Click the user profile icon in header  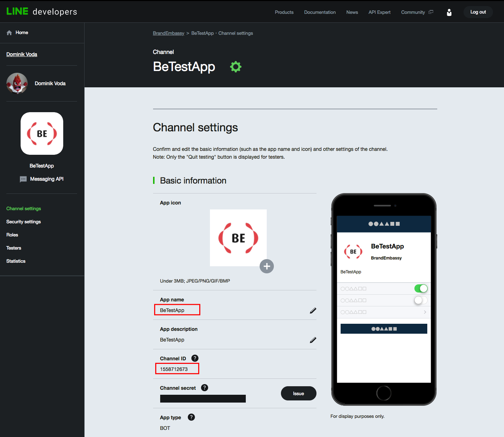[x=449, y=12]
